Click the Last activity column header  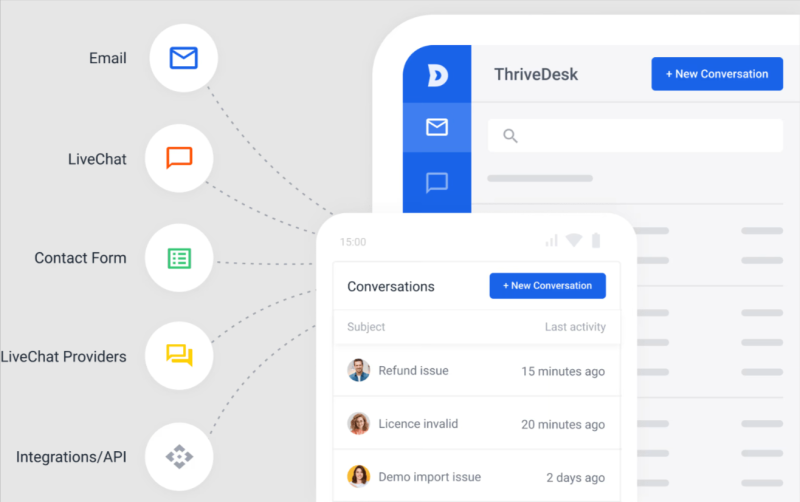tap(575, 327)
